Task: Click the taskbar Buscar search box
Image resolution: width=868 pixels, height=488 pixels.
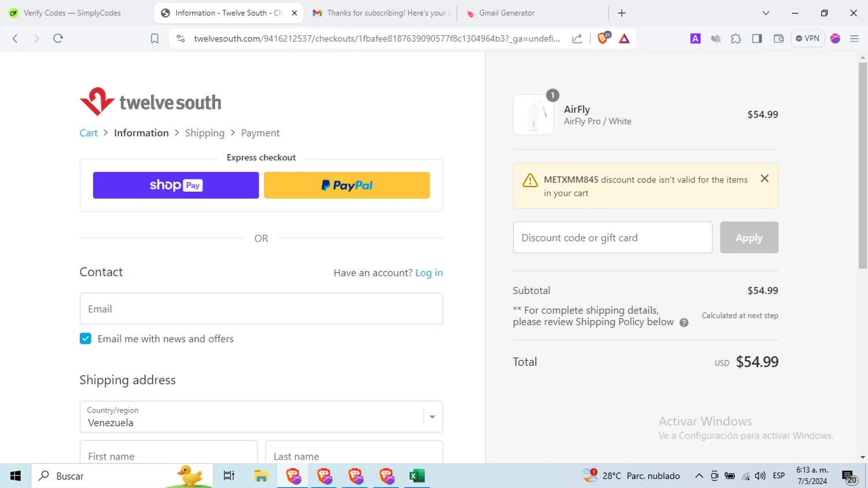Action: click(x=122, y=476)
